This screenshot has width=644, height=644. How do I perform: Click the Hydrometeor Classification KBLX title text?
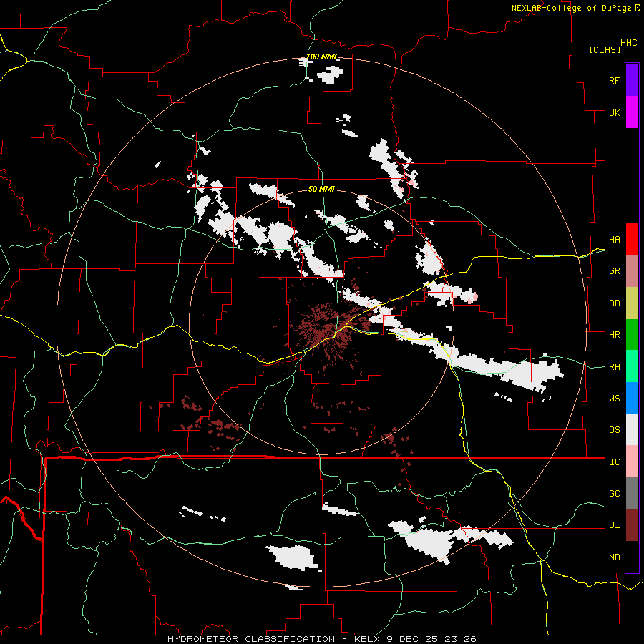click(x=321, y=639)
